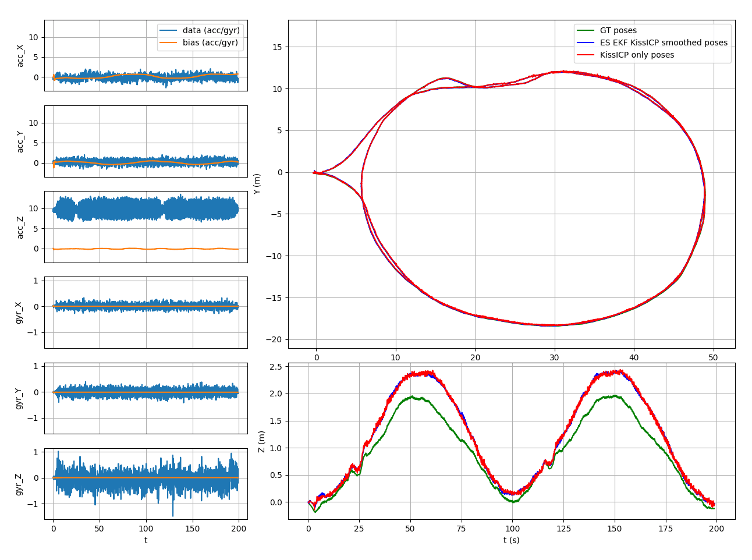Click the gyr_Y axis label
The width and height of the screenshot is (752, 560).
19,398
